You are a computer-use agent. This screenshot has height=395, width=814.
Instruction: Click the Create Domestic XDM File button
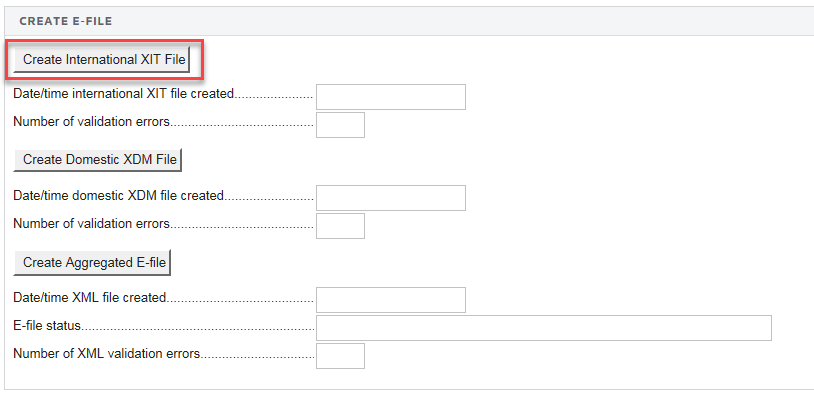point(97,159)
